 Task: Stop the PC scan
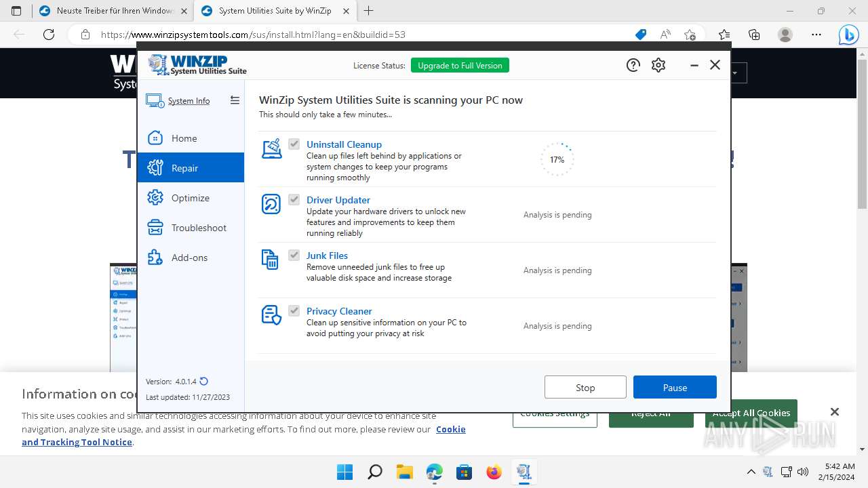pos(585,388)
